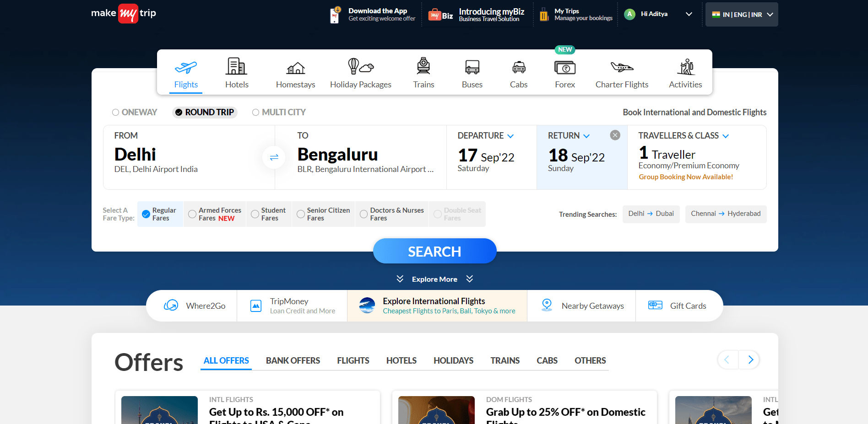Click the Nearby Getaways pin icon

coord(547,306)
